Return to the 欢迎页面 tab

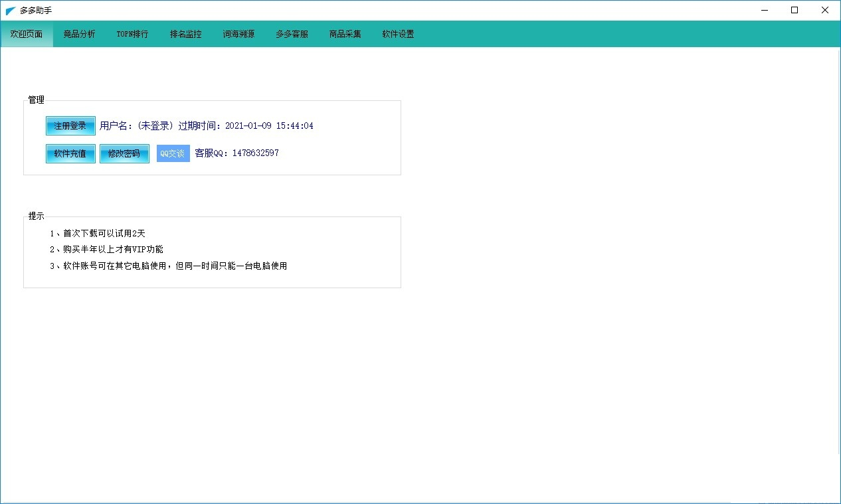pos(27,34)
